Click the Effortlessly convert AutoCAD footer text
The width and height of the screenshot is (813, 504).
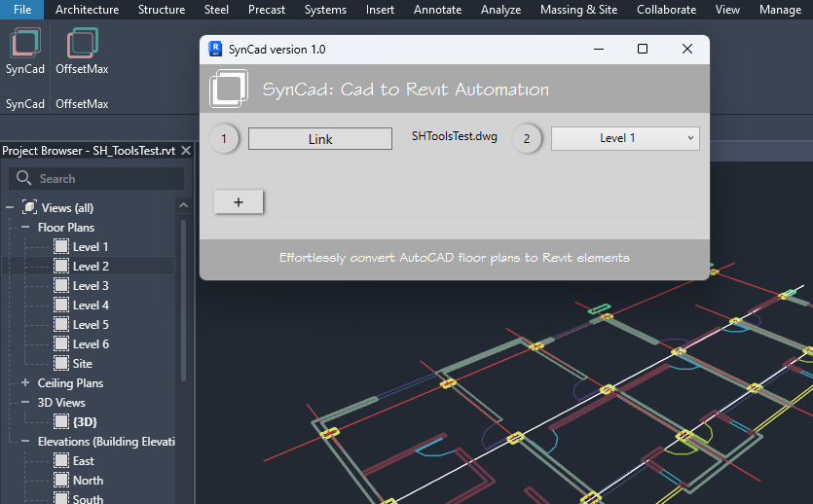click(454, 258)
